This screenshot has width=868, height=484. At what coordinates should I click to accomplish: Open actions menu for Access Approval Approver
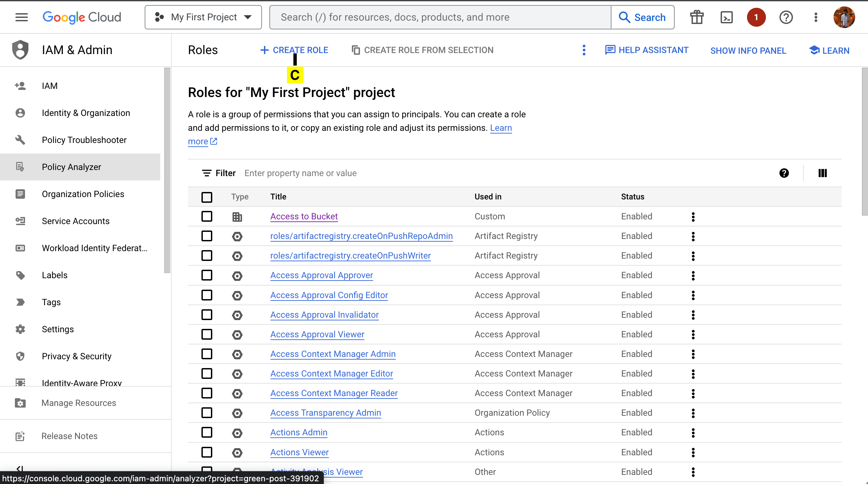(693, 275)
